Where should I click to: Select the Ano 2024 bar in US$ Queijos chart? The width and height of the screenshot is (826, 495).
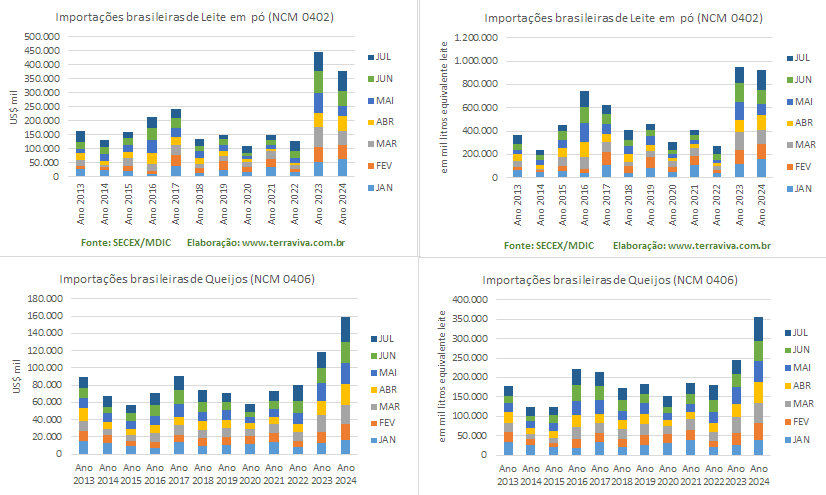[x=346, y=385]
